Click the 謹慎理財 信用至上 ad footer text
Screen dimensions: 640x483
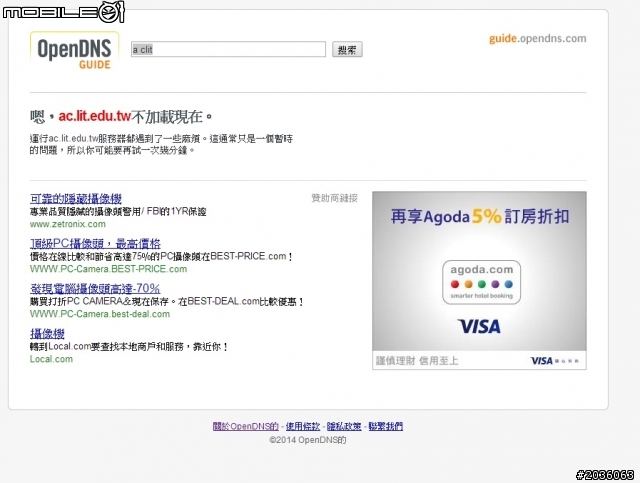[x=417, y=361]
